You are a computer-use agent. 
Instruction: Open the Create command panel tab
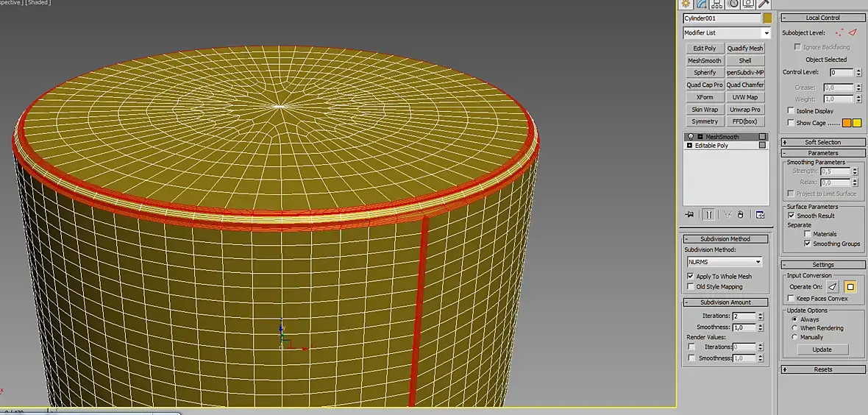pos(686,4)
